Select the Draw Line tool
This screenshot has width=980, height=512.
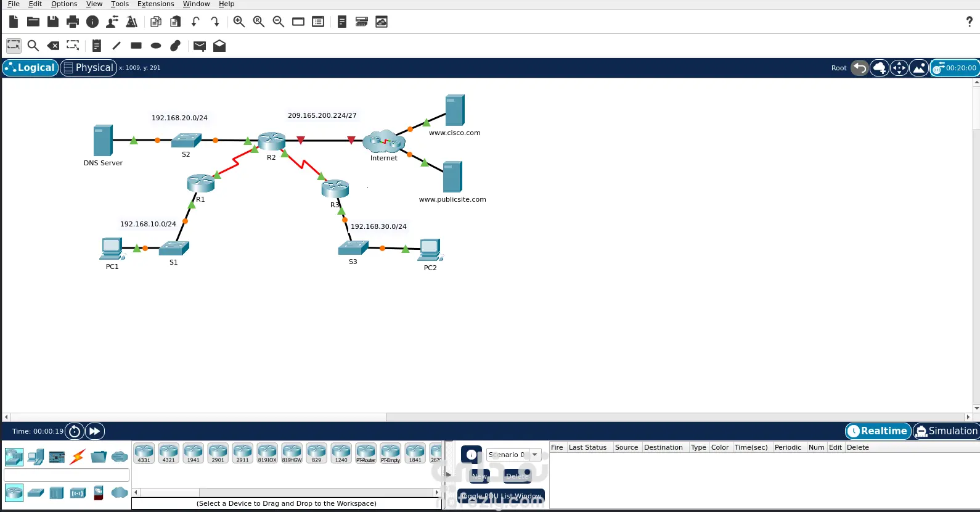tap(116, 46)
